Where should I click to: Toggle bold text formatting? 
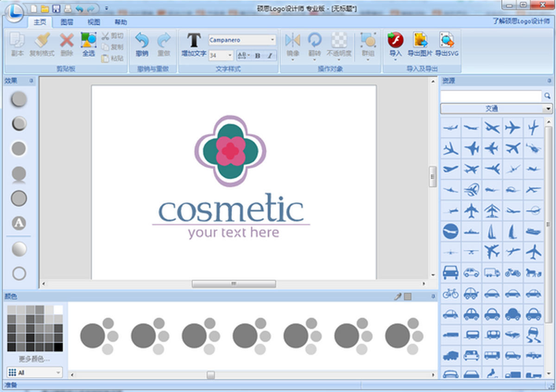[x=257, y=55]
